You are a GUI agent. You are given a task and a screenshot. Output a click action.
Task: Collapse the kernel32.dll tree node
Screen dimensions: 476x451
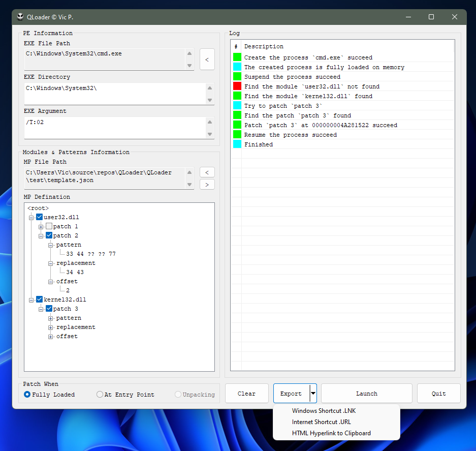click(x=31, y=300)
